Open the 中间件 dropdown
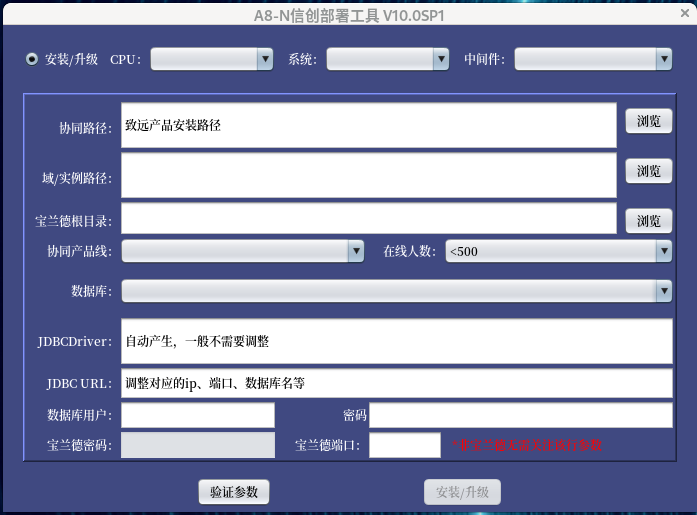Viewport: 697px width, 515px height. point(593,59)
